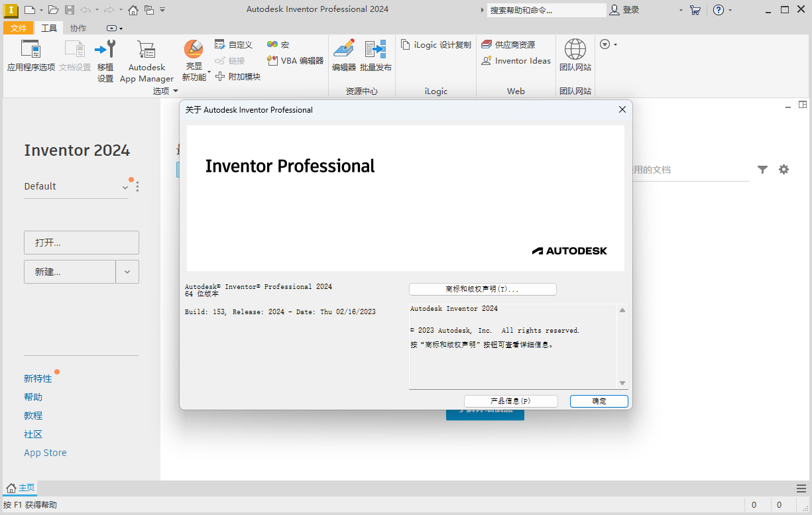Image resolution: width=812 pixels, height=515 pixels.
Task: Close the About Autodesk Inventor dialog
Action: pos(622,109)
